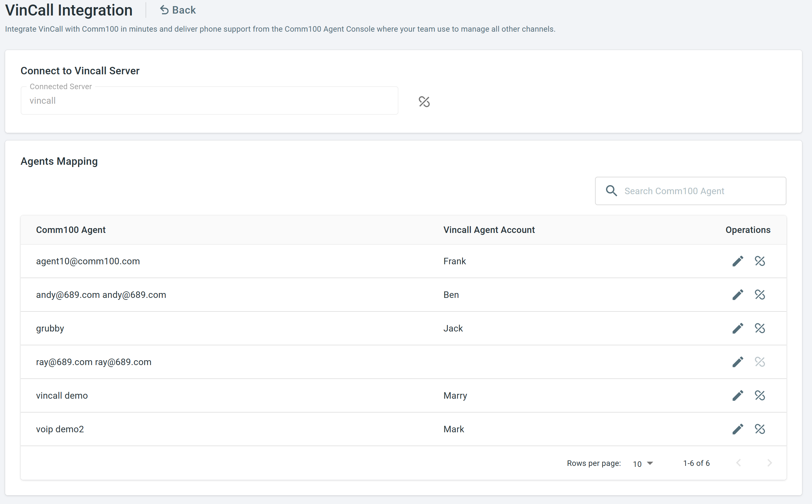Image resolution: width=812 pixels, height=504 pixels.
Task: Click the Comm100 Agent column header
Action: coord(71,230)
